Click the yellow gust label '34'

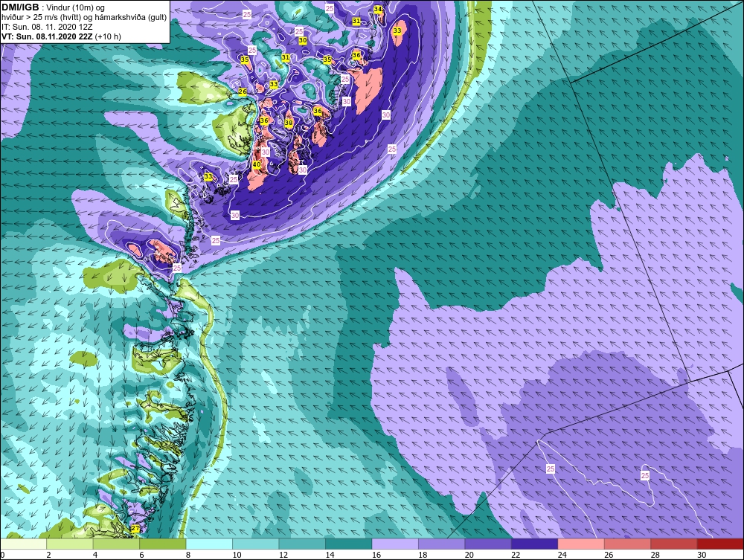378,9
